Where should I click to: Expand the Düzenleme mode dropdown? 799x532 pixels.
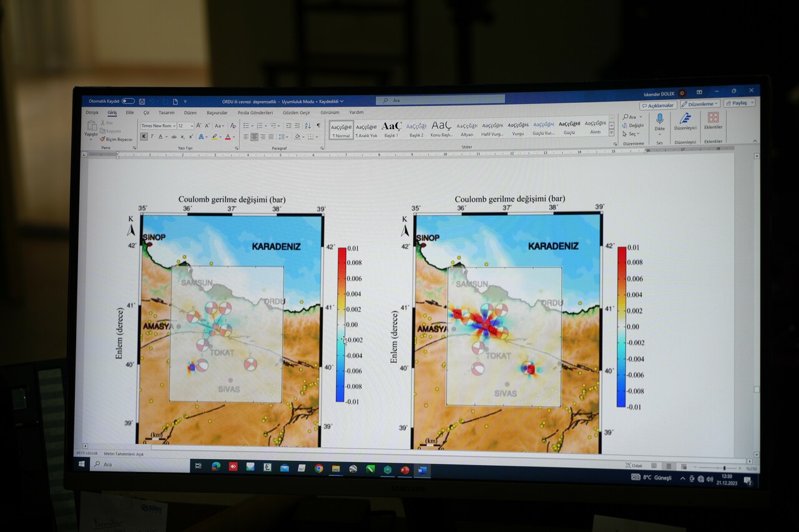point(700,104)
